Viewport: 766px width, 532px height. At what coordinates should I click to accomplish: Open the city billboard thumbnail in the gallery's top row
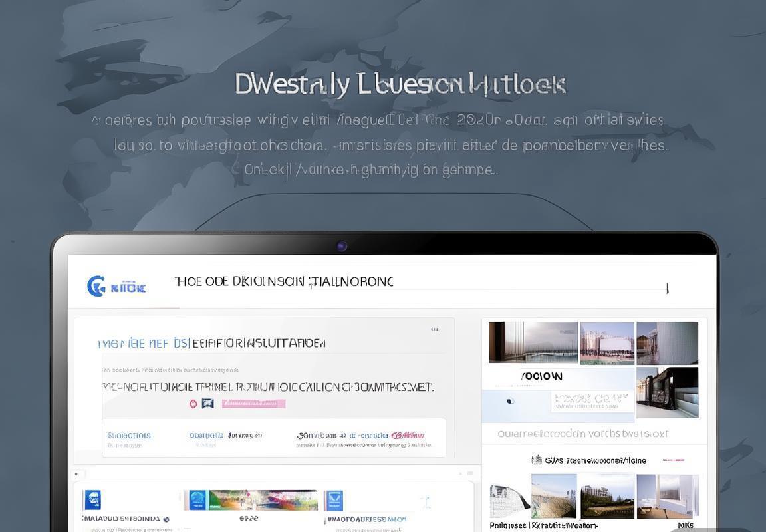click(606, 343)
